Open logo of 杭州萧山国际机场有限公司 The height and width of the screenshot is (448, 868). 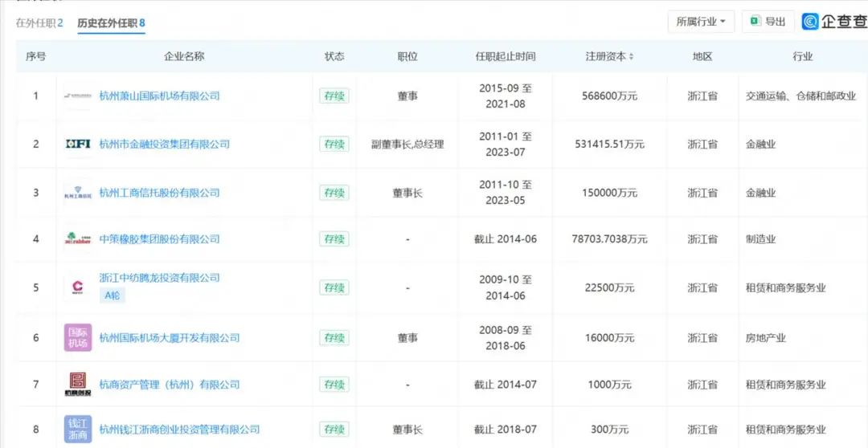[x=77, y=96]
